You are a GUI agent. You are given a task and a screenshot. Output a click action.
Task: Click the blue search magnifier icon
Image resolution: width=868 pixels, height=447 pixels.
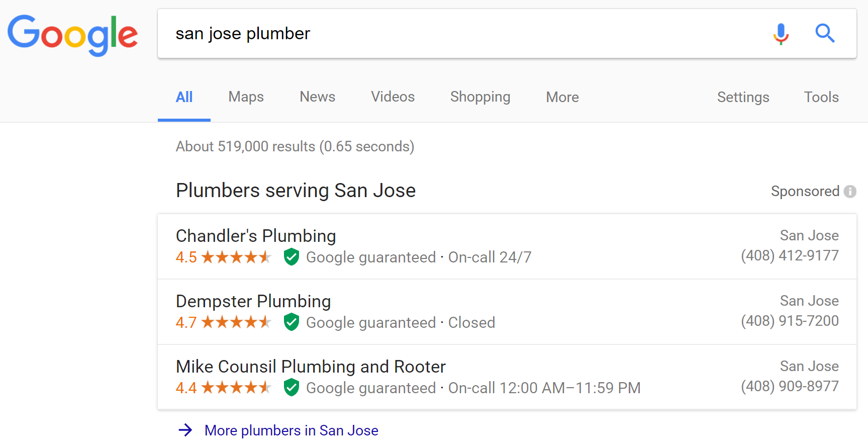coord(825,34)
